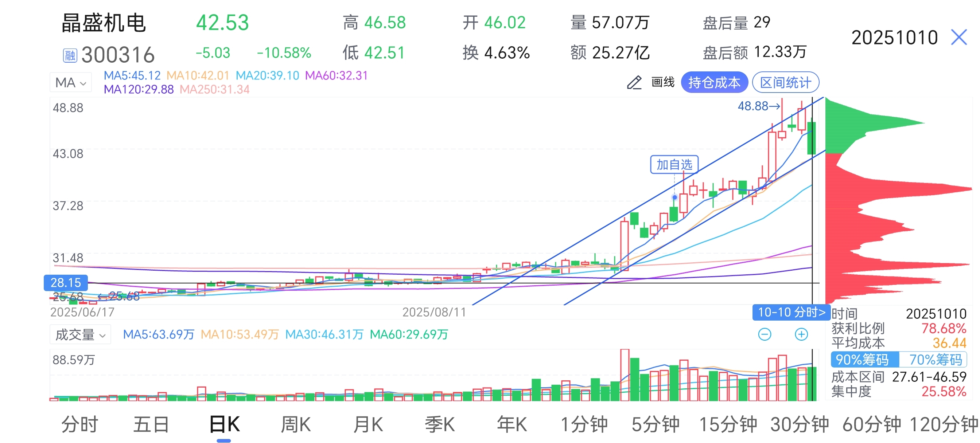This screenshot has width=980, height=443.
Task: Toggle the 持仓成本 holding cost view
Action: (714, 82)
